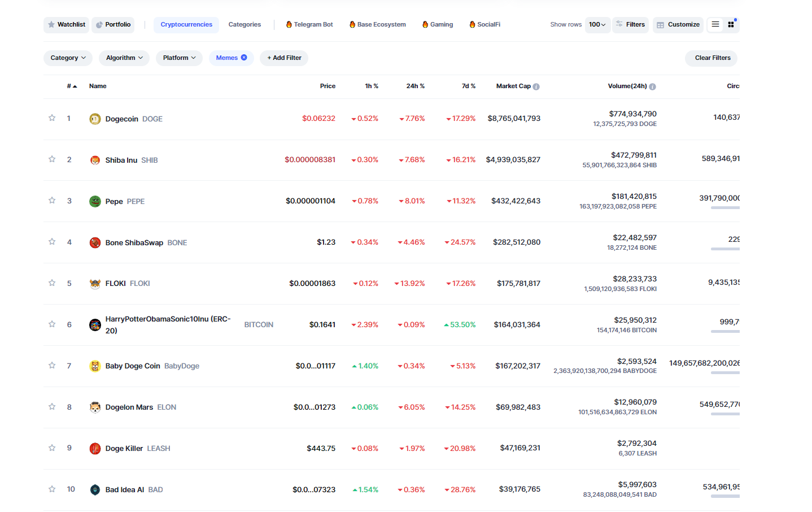
Task: Click the HarryPotterObamaSonic10Inu logo
Action: coord(95,325)
